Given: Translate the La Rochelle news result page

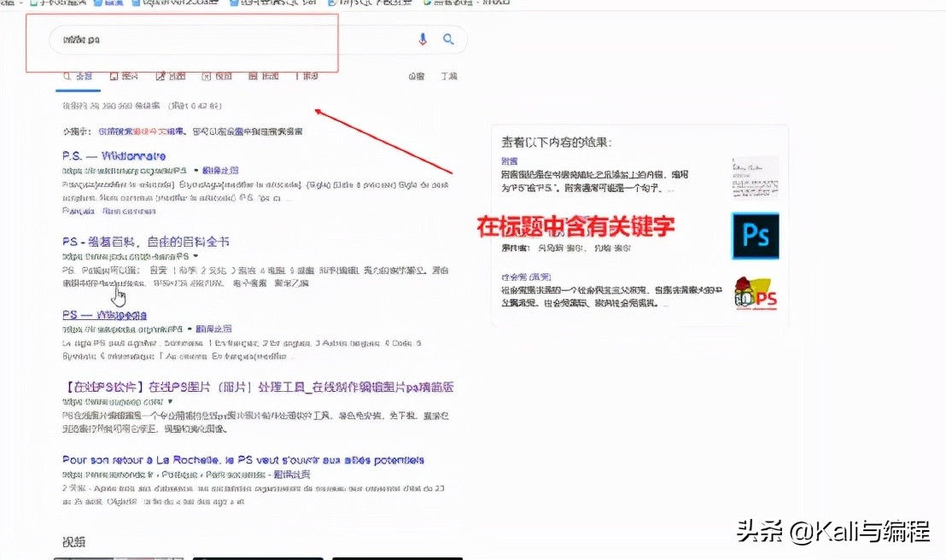Looking at the screenshot, I should tap(292, 475).
